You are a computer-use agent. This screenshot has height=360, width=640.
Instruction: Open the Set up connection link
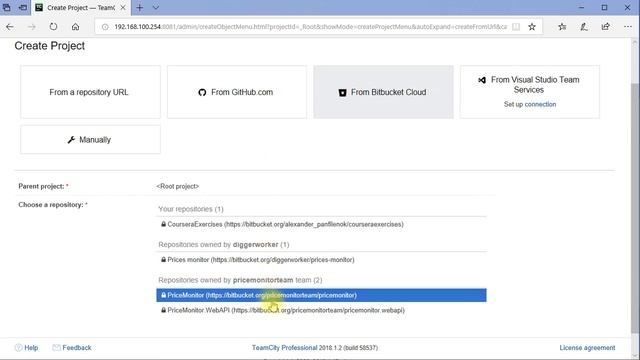540,104
